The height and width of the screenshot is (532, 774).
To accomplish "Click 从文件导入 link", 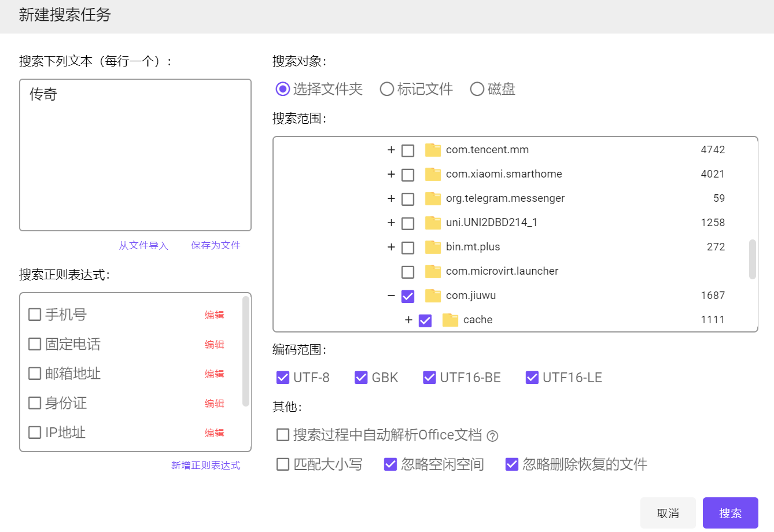I will coord(143,245).
